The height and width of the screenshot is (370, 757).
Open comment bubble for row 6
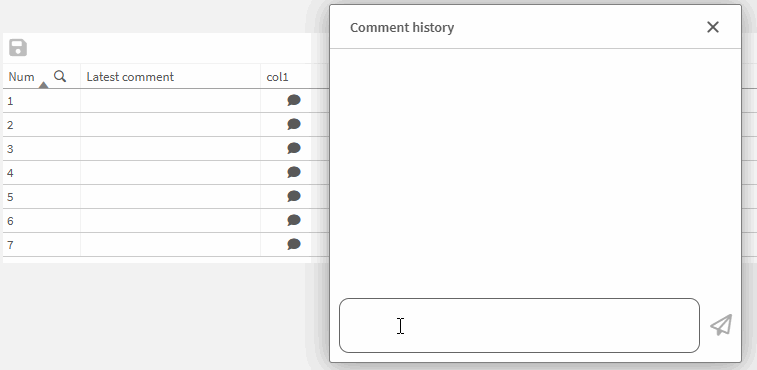click(x=294, y=220)
